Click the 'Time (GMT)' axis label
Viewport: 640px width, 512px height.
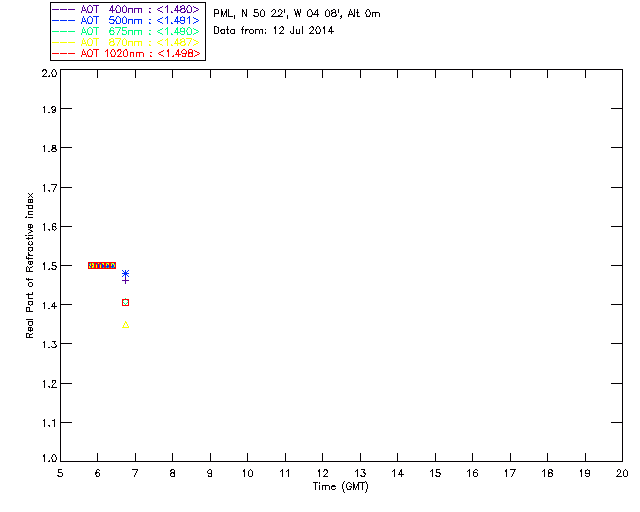tap(340, 487)
